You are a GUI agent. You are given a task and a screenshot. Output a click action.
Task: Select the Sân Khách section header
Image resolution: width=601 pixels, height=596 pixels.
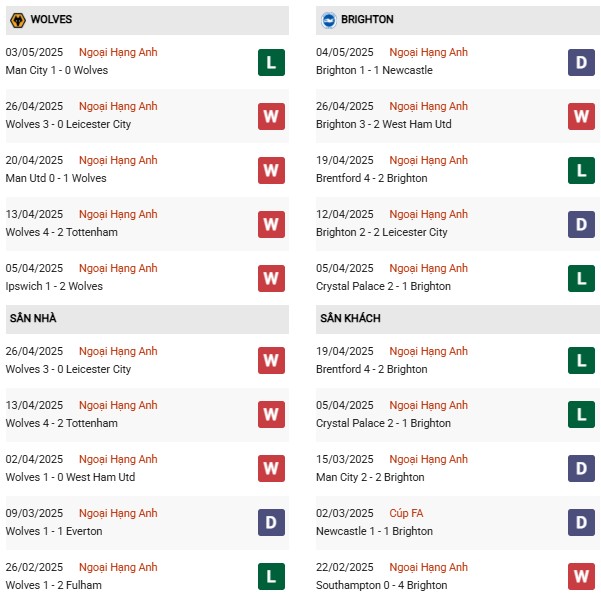tap(351, 319)
